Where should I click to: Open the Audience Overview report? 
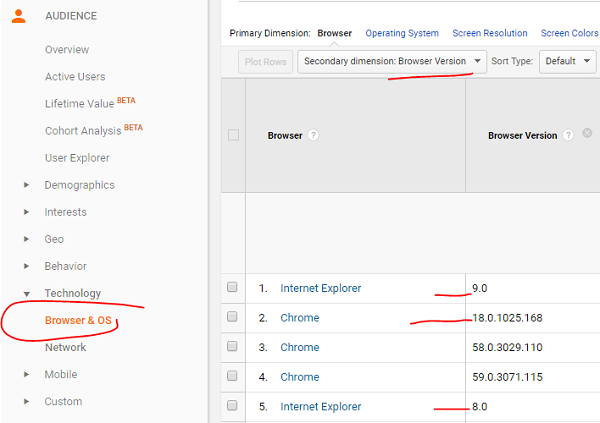point(67,50)
